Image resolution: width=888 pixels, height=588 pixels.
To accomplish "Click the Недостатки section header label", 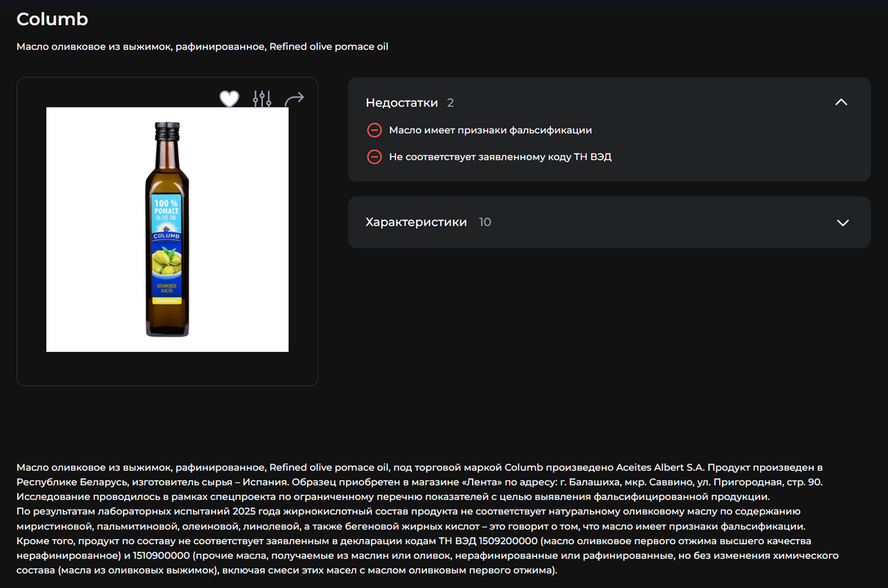I will click(x=402, y=103).
